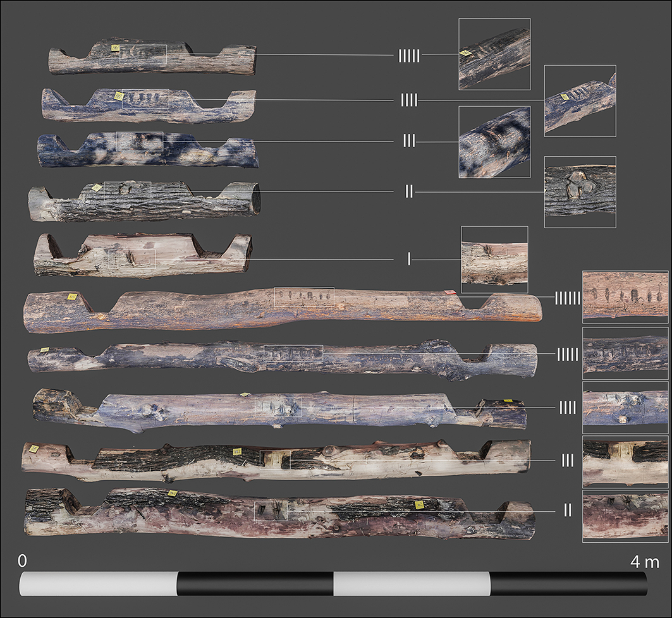Open the dark inset of five-mark long log

(625, 353)
